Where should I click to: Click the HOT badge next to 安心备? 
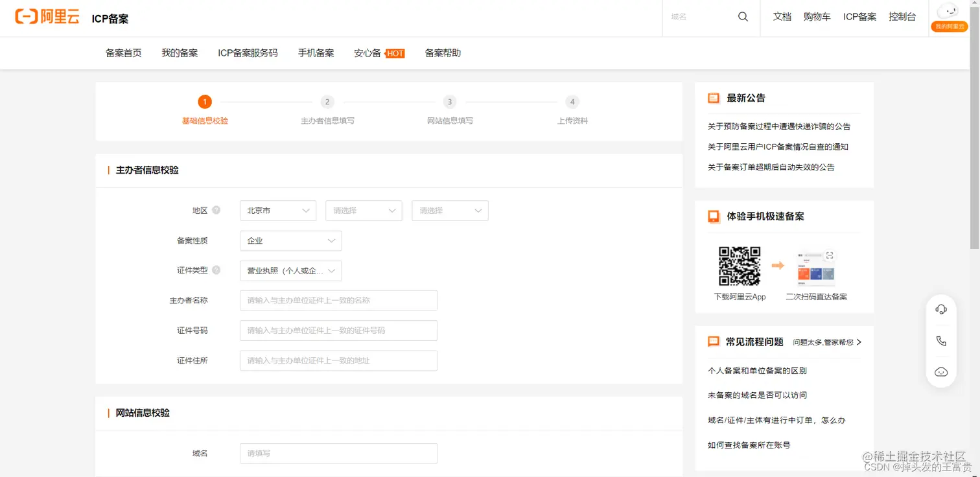pyautogui.click(x=395, y=53)
